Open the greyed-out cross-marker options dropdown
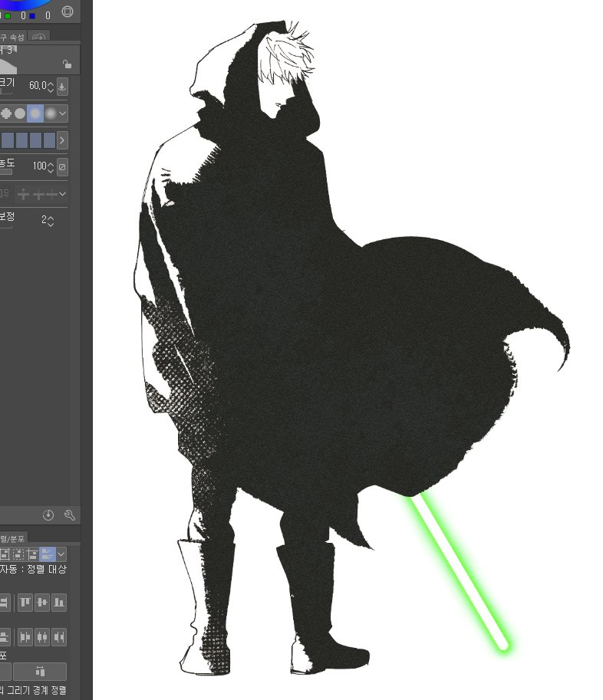Viewport: 603px width, 700px height. click(63, 194)
